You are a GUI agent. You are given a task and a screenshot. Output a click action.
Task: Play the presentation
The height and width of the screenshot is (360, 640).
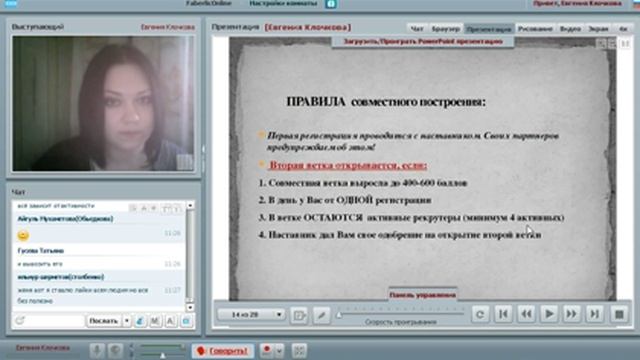tap(549, 314)
